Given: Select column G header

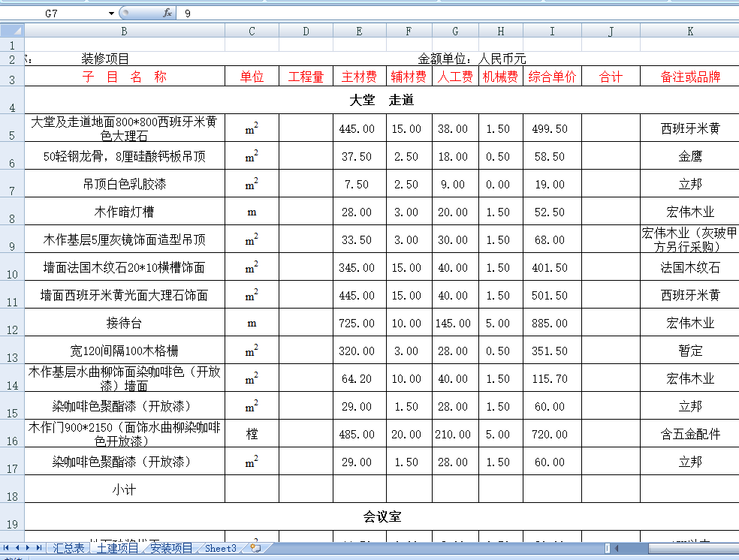Looking at the screenshot, I should point(455,31).
